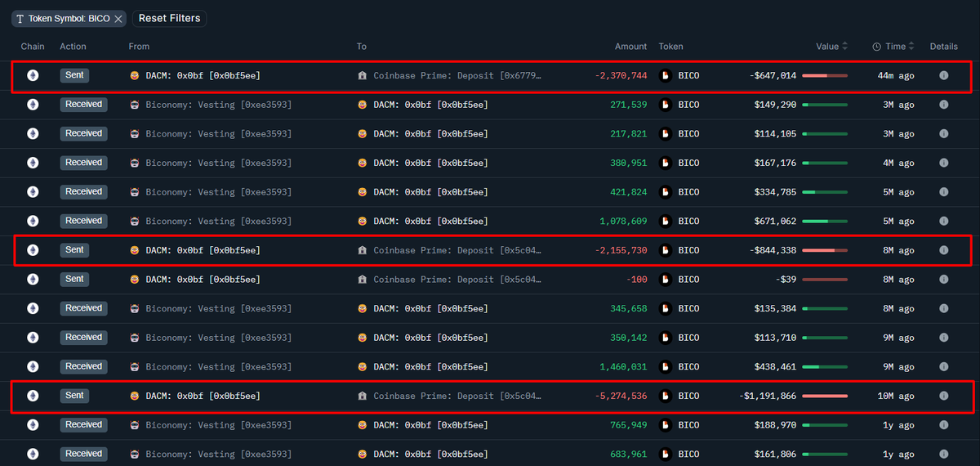Click the Ethereum chain icon in the -$647,014 row

[33, 75]
